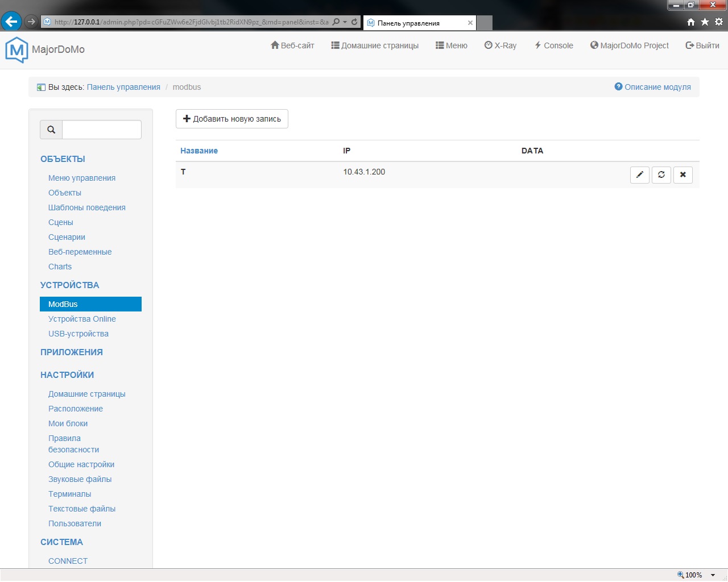Edit the T modbus record
Screen dimensions: 728x582
tap(640, 174)
